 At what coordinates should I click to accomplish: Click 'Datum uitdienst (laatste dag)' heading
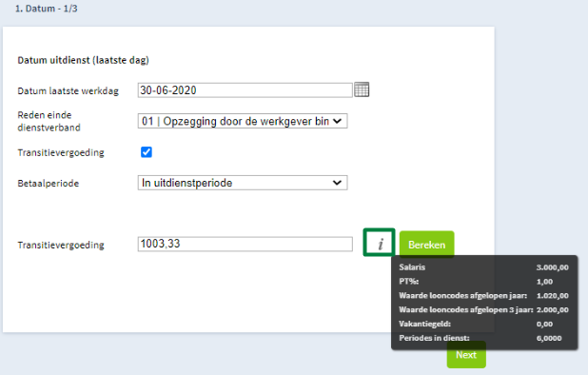[83, 60]
